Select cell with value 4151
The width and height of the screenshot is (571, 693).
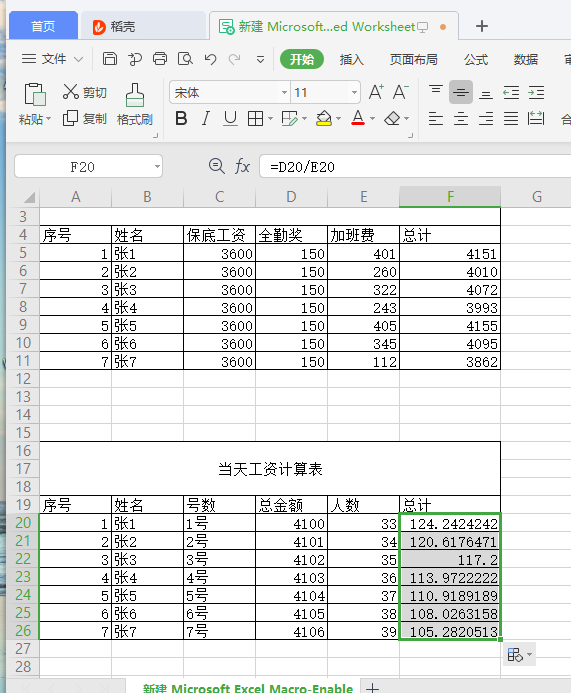450,253
